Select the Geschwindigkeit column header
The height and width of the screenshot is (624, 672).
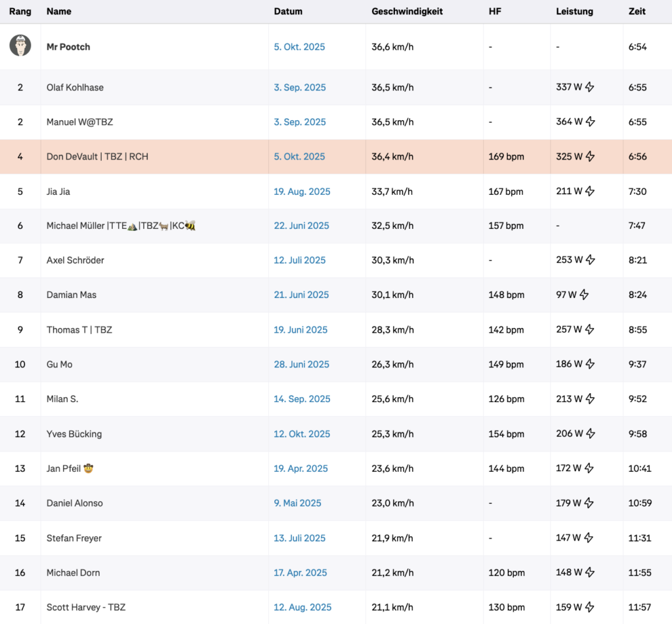(x=407, y=11)
